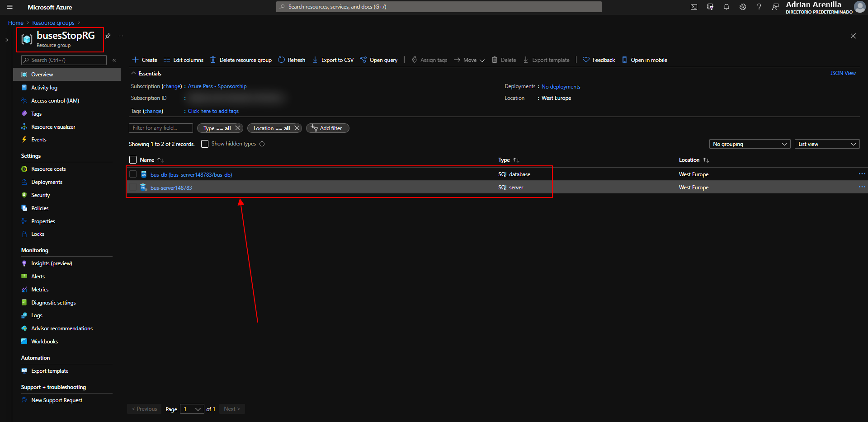868x422 pixels.
Task: Show info about hidden types
Action: 262,144
